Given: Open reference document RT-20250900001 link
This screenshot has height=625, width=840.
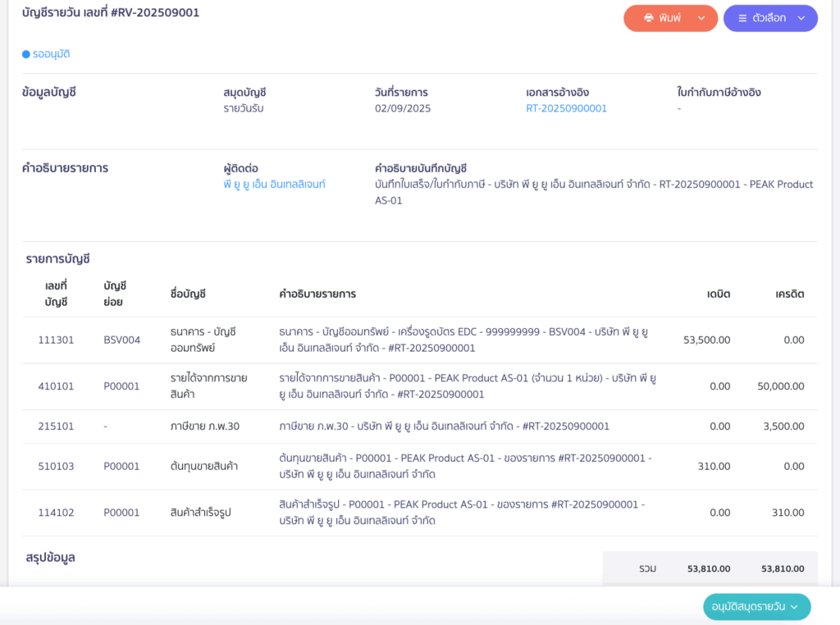Looking at the screenshot, I should pyautogui.click(x=566, y=108).
